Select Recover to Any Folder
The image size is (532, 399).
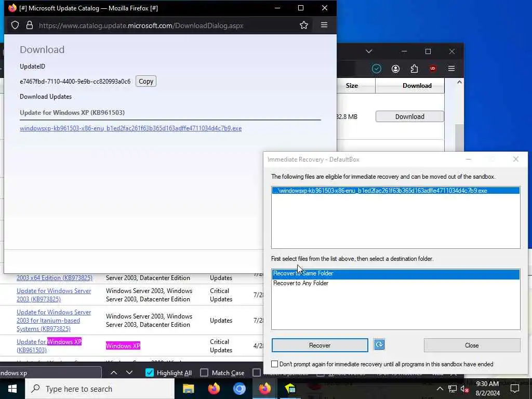(x=395, y=283)
